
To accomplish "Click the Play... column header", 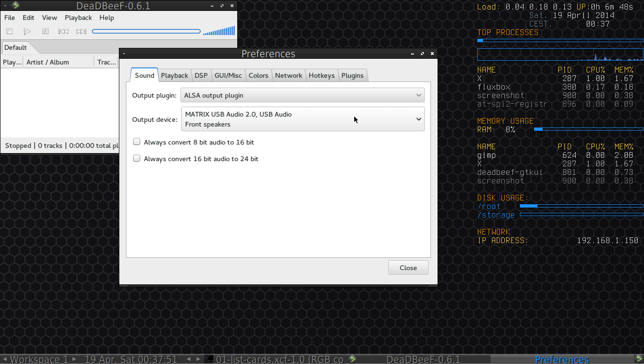I will pyautogui.click(x=12, y=62).
